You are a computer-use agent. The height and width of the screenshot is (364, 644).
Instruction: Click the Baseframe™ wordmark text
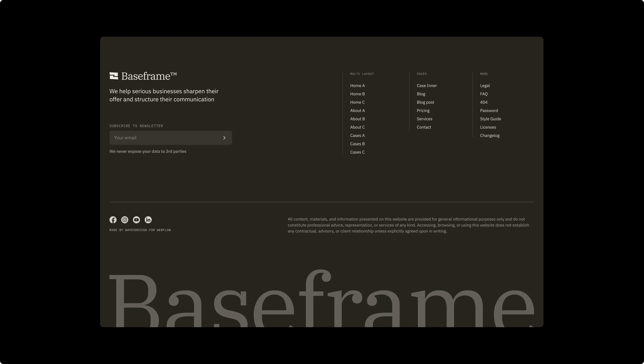149,76
